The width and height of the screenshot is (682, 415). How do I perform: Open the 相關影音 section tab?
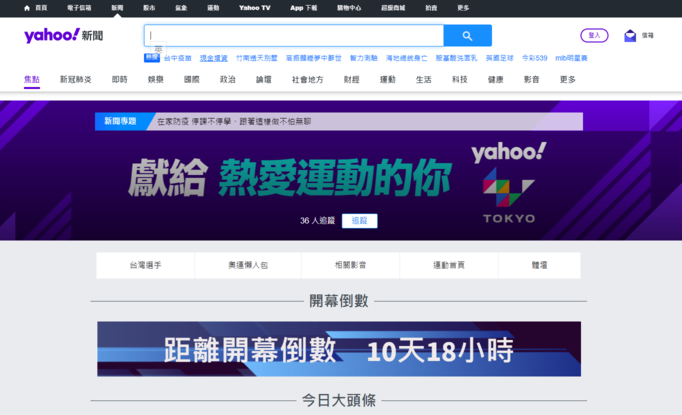tap(351, 265)
